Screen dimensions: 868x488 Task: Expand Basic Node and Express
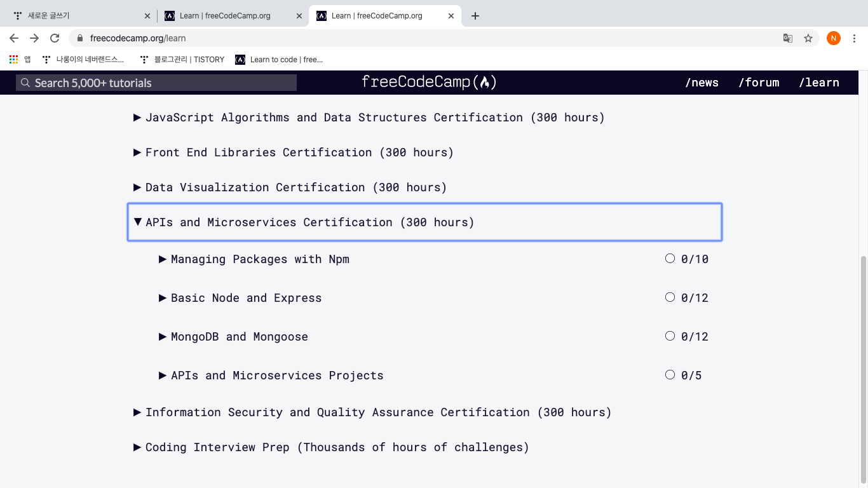pyautogui.click(x=240, y=298)
